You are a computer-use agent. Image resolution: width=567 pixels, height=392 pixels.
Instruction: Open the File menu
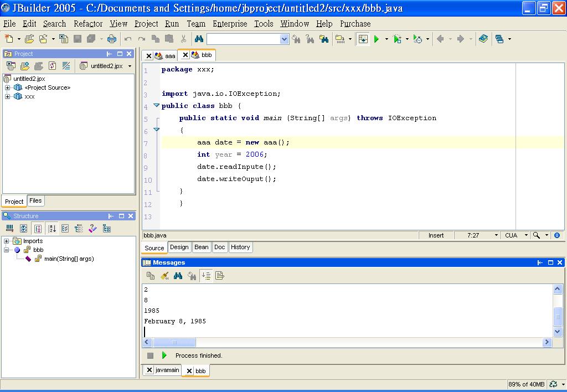point(9,24)
